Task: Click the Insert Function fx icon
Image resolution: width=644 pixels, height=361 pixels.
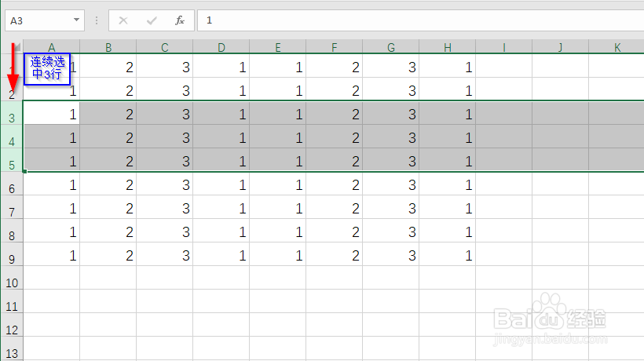Action: (180, 20)
